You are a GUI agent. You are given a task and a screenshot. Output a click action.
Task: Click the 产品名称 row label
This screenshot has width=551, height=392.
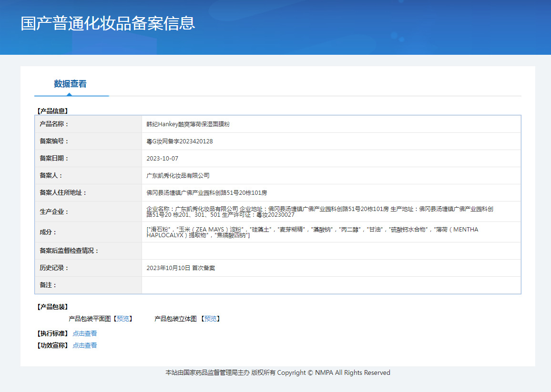pyautogui.click(x=54, y=124)
